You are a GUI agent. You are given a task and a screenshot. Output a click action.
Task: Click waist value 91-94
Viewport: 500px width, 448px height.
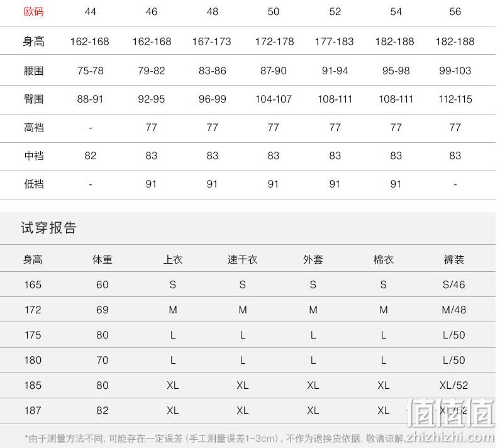[335, 70]
